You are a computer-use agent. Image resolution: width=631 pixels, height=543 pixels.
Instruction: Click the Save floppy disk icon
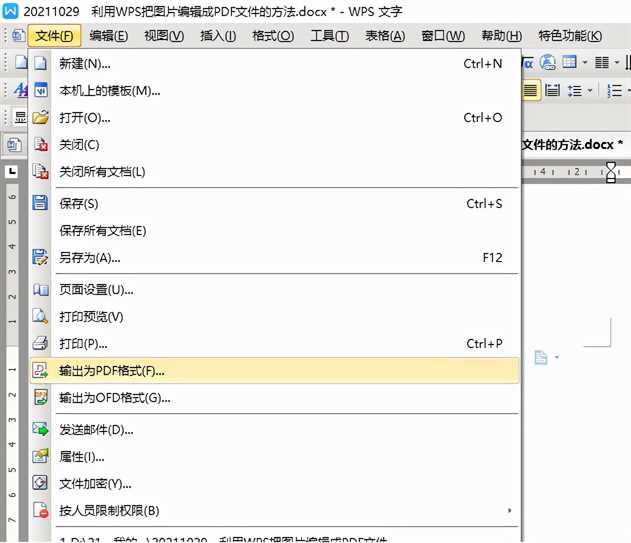click(x=41, y=204)
